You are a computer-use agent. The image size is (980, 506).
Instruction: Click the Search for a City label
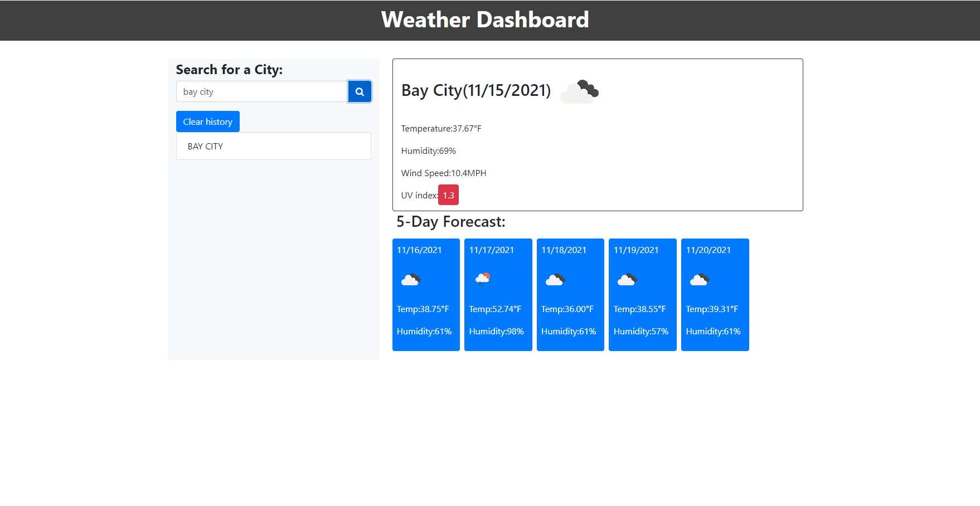[x=229, y=69]
